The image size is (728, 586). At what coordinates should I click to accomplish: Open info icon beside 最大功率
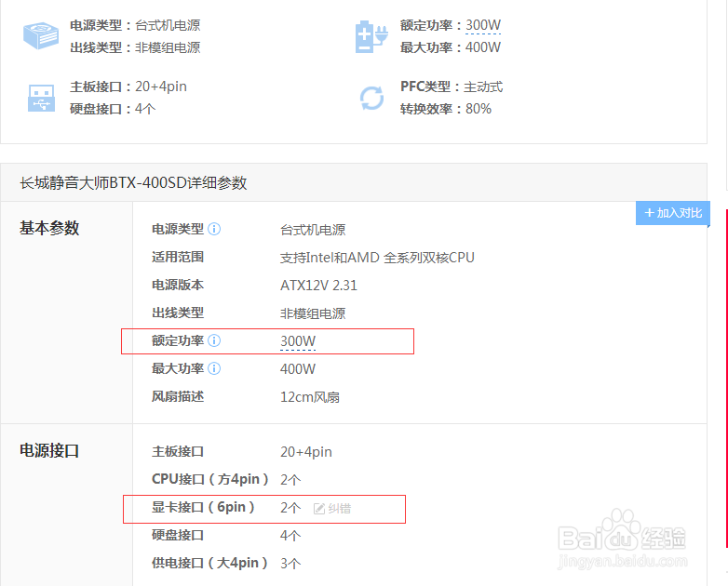coord(214,368)
